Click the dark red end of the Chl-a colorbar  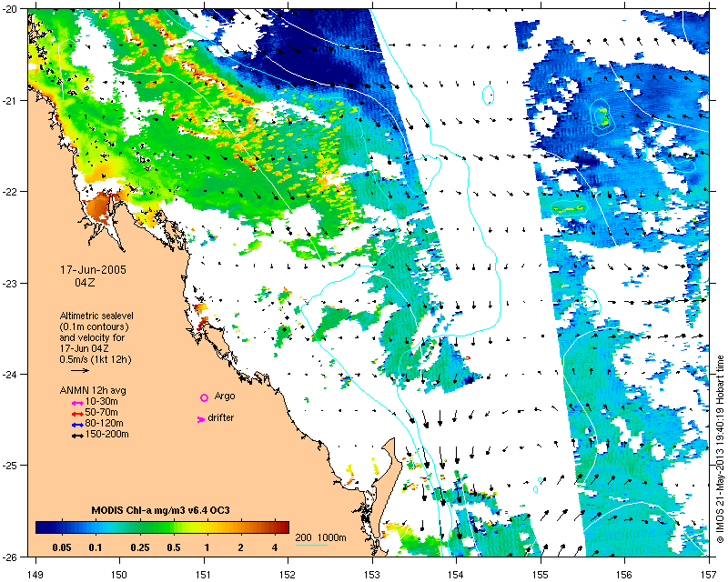[283, 527]
